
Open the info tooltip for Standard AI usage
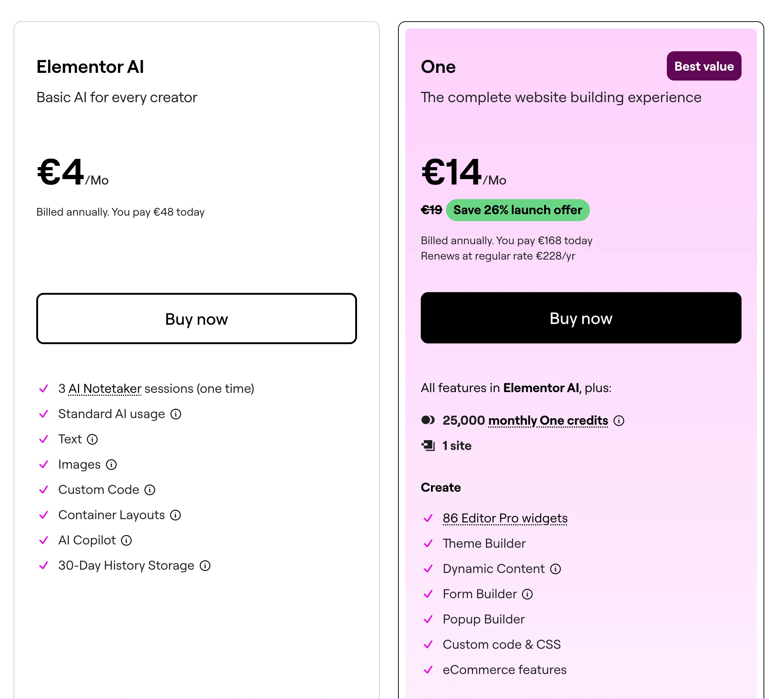[175, 414]
